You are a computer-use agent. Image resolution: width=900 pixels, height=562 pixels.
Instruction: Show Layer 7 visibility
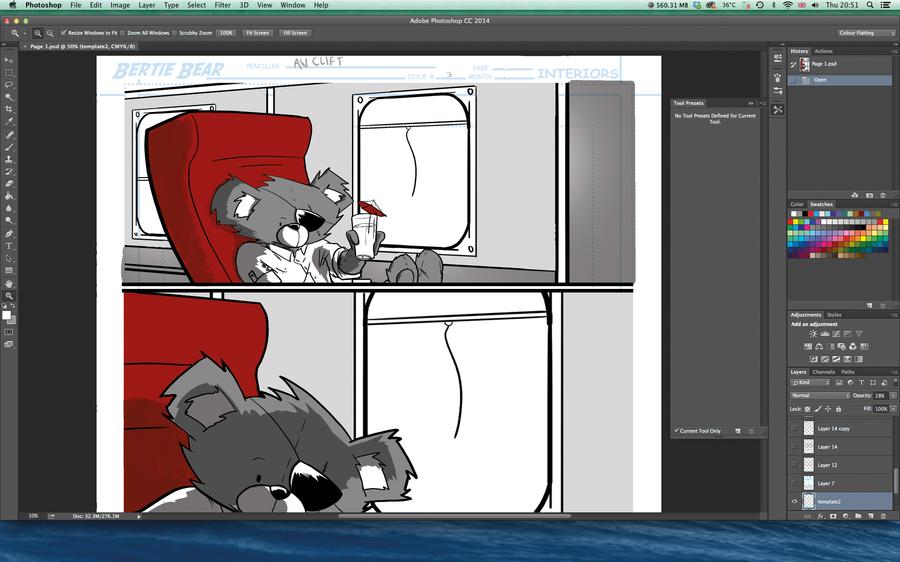point(794,483)
